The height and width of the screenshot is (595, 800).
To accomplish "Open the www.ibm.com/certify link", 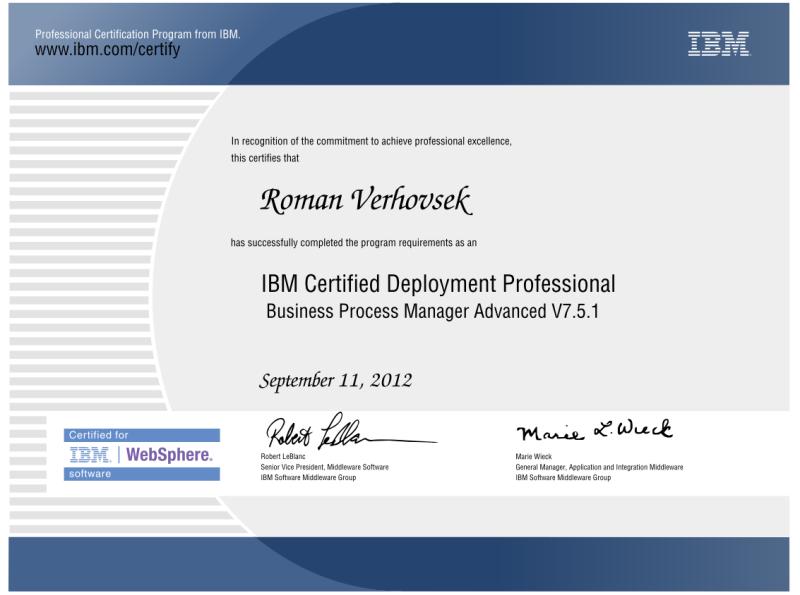I will 107,50.
